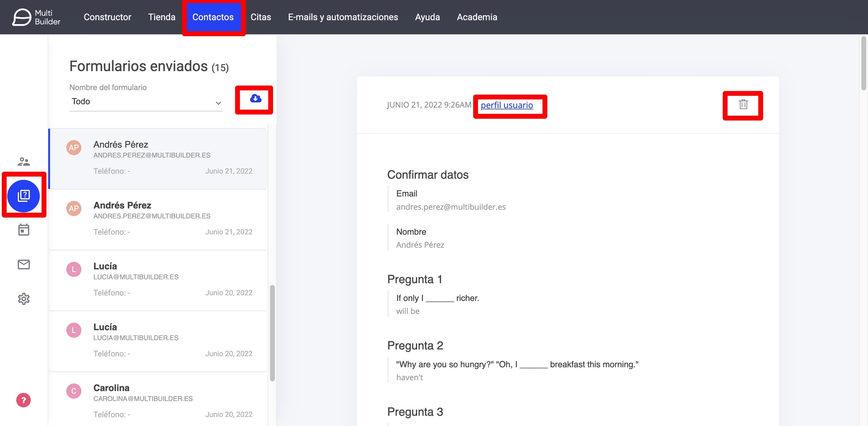
Task: Expand the Nombre del formulario dropdown
Action: (146, 102)
